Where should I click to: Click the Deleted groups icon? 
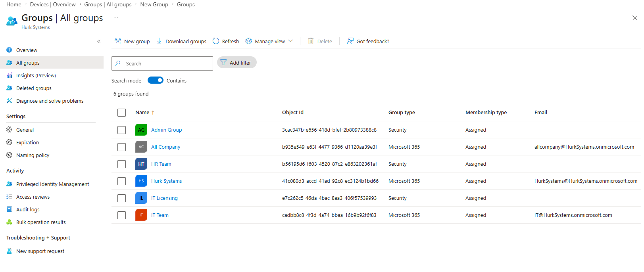pos(9,88)
